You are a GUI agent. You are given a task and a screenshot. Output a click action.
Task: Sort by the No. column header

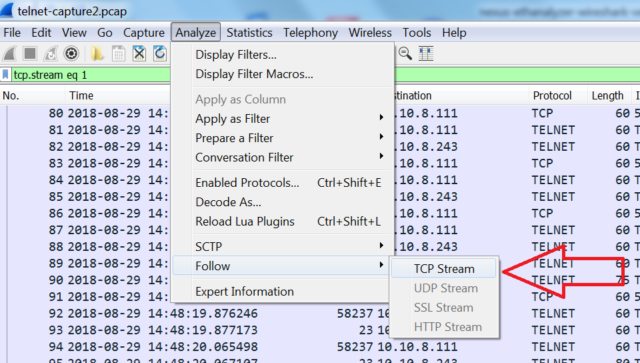(x=33, y=96)
